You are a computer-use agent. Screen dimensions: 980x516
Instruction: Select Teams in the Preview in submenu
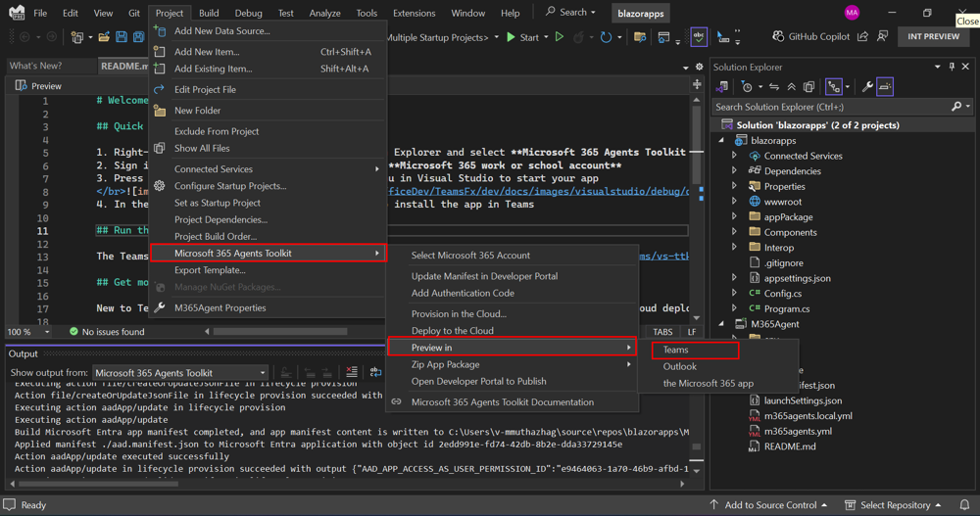coord(676,350)
